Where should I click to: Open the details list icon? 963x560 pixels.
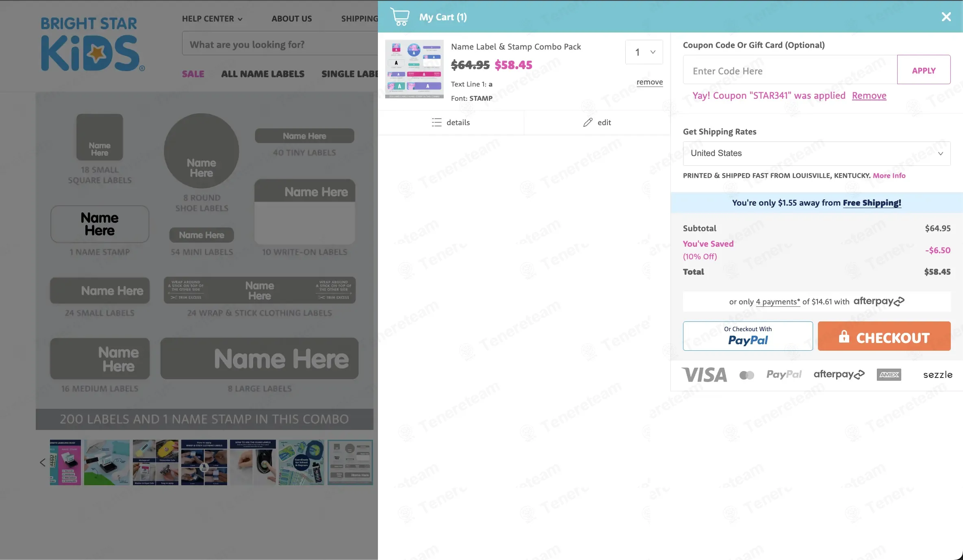point(436,122)
